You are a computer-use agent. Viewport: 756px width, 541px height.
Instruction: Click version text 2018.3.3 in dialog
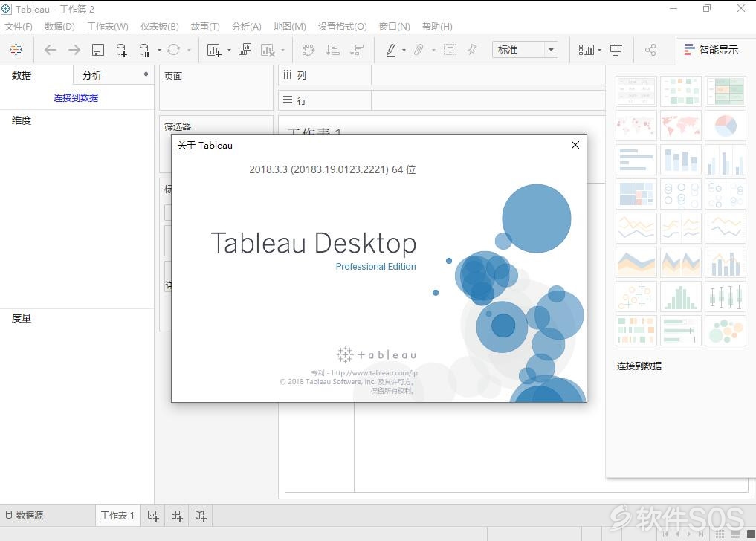[332, 169]
